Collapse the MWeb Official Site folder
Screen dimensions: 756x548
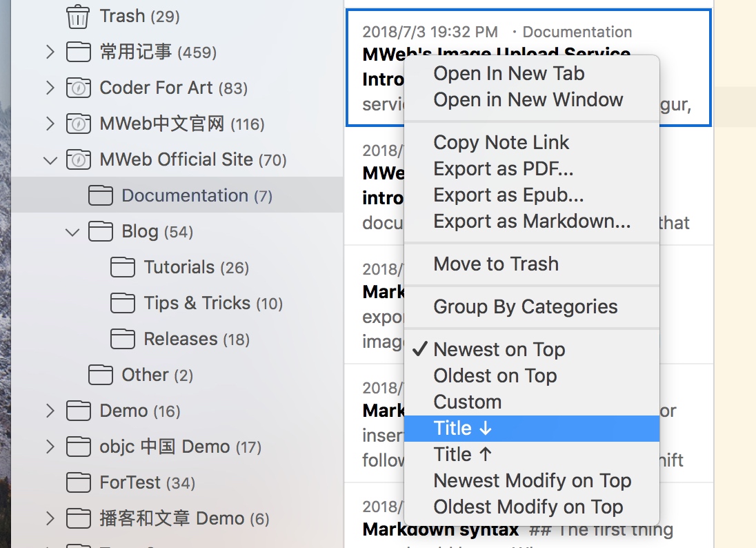(x=50, y=160)
